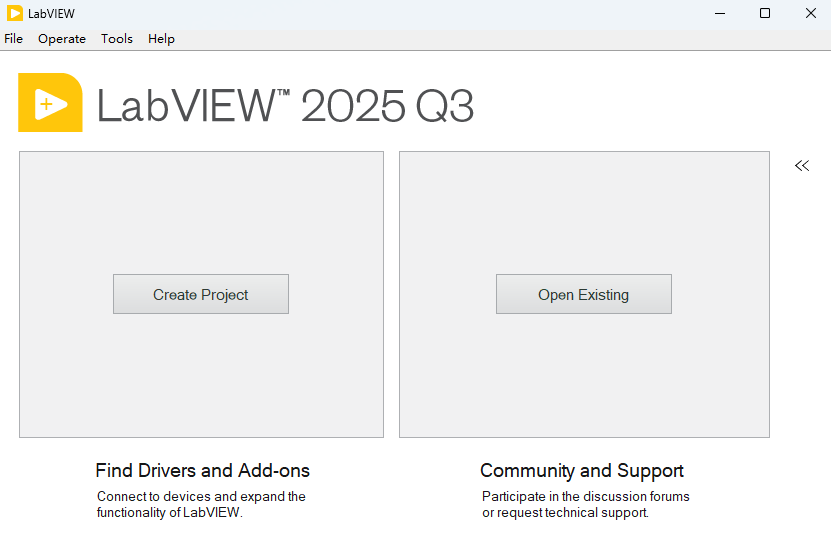Open the Tools menu
The width and height of the screenshot is (831, 552).
coord(117,39)
